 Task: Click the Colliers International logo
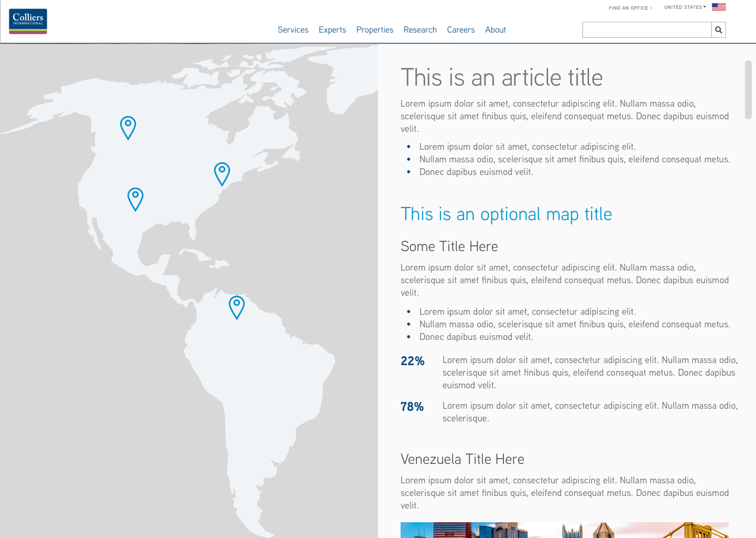[x=28, y=22]
